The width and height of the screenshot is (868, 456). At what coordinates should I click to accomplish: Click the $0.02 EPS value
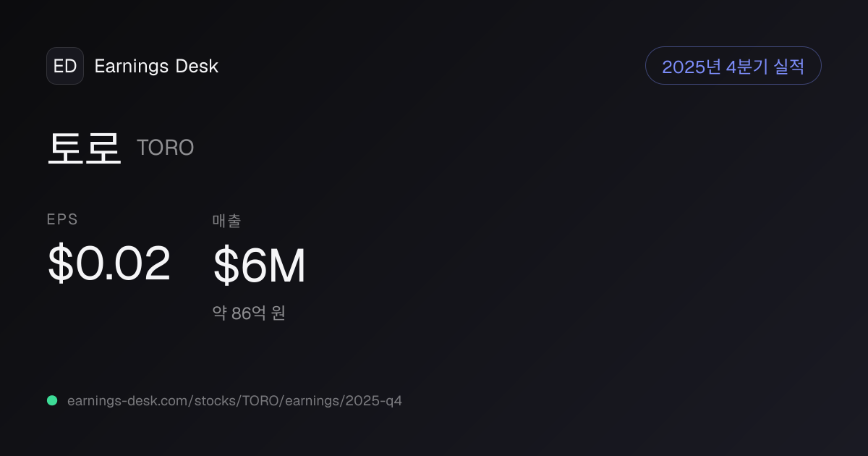[109, 263]
